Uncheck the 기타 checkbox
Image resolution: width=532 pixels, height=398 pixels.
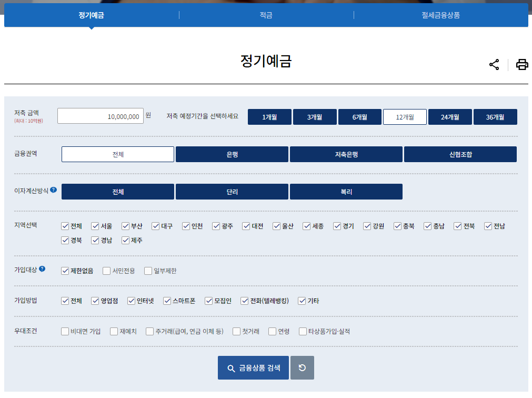(x=302, y=301)
